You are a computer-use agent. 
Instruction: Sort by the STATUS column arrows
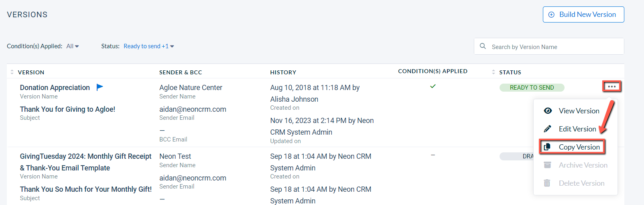(494, 72)
